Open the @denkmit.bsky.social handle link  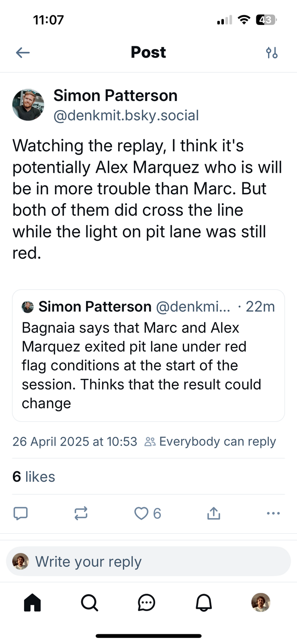coord(126,116)
